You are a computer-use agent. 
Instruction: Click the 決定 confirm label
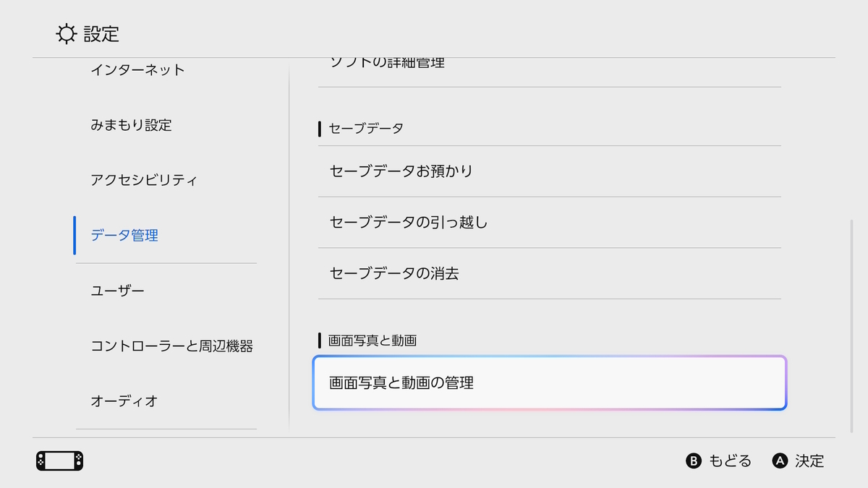tap(809, 461)
